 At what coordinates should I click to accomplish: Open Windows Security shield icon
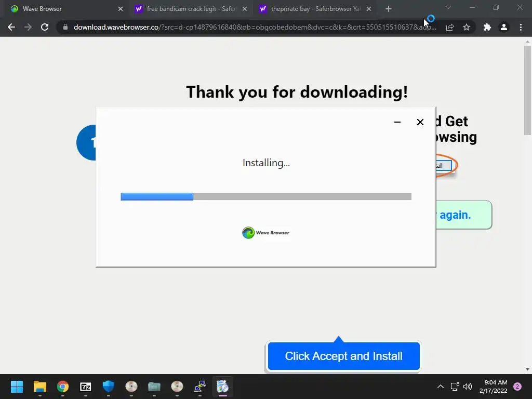coord(109,387)
